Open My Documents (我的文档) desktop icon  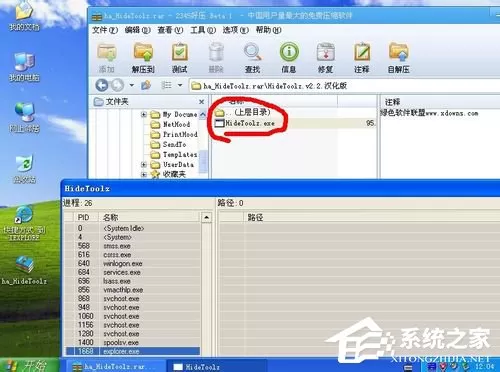[x=24, y=16]
